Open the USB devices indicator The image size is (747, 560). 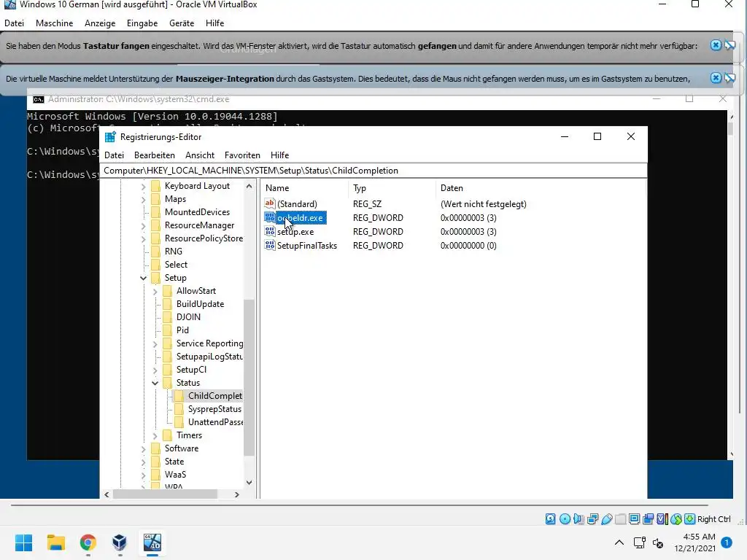click(606, 519)
